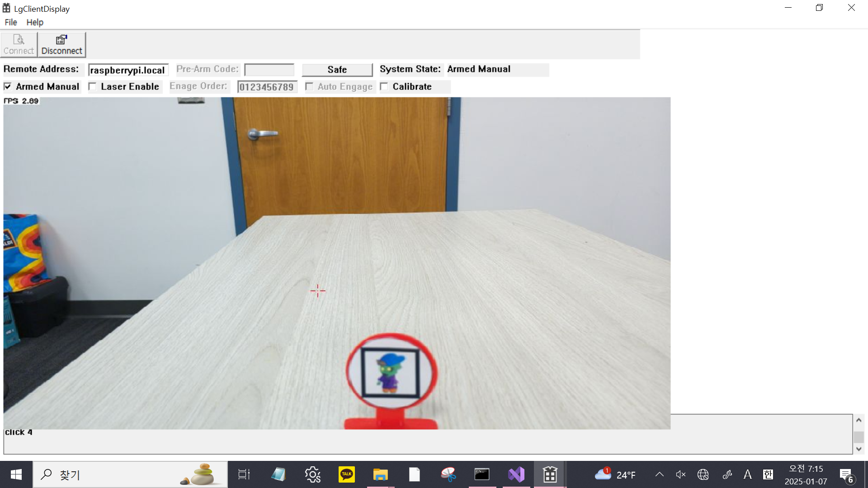Open File Explorer from taskbar

click(380, 474)
